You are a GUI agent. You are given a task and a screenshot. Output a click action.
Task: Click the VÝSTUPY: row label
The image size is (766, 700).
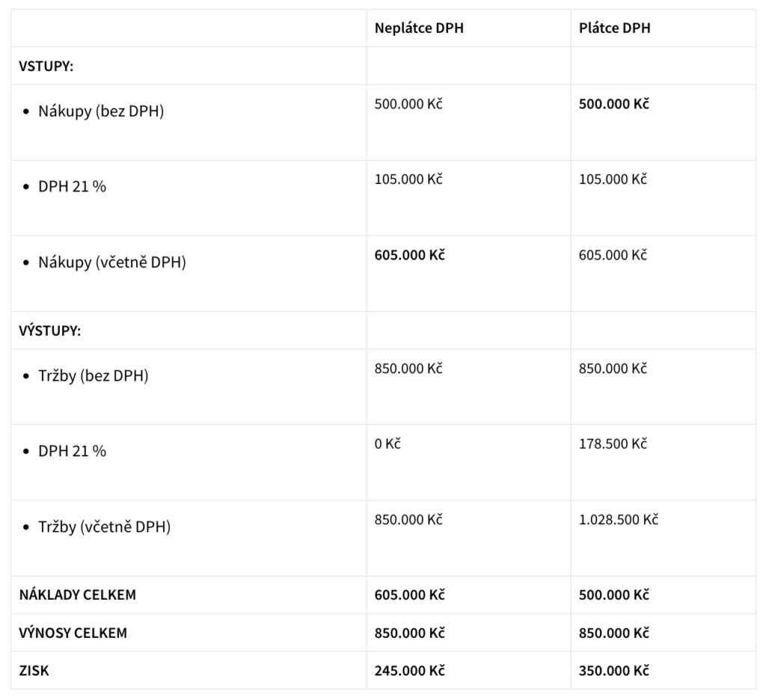(49, 331)
